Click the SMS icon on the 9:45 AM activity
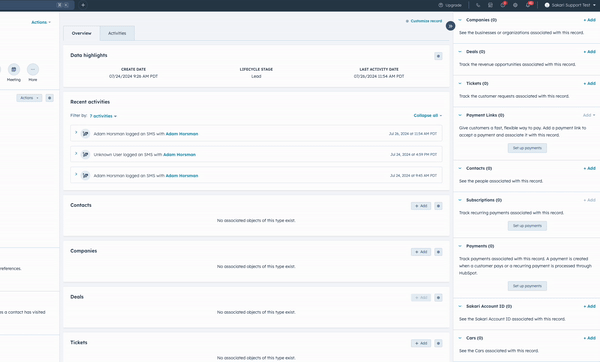The width and height of the screenshot is (600, 362). tap(85, 175)
